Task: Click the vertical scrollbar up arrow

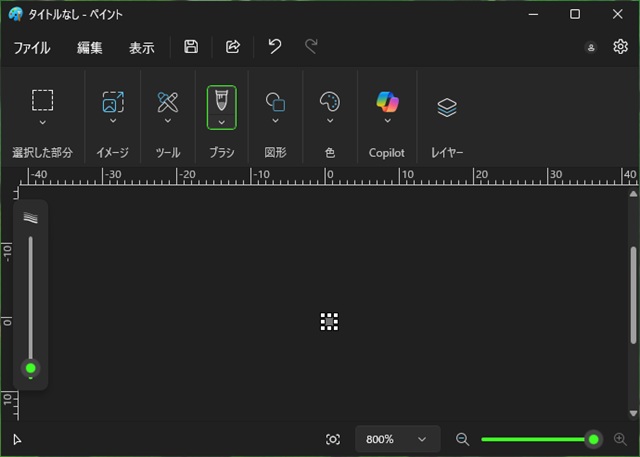Action: [x=633, y=194]
